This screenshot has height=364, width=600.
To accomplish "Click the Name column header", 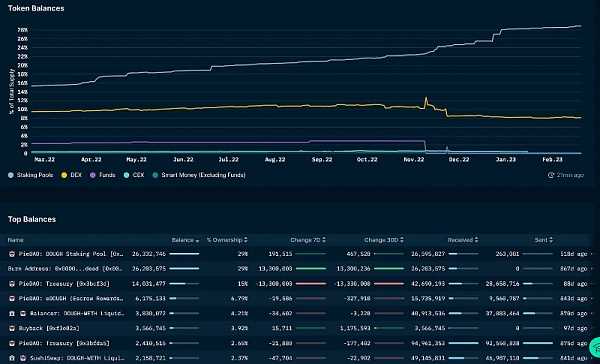I will 16,240.
